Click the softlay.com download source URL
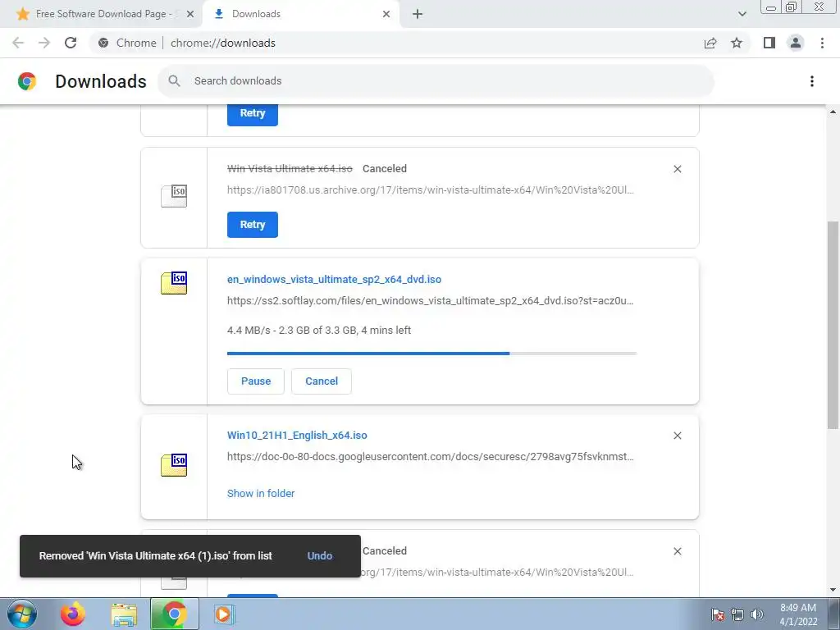Viewport: 840px width, 630px height. tap(430, 301)
